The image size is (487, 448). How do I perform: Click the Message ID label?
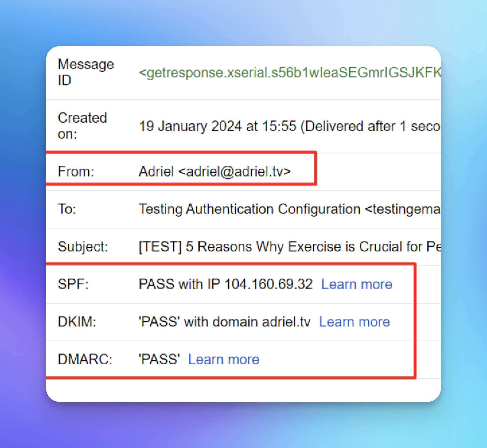(86, 72)
